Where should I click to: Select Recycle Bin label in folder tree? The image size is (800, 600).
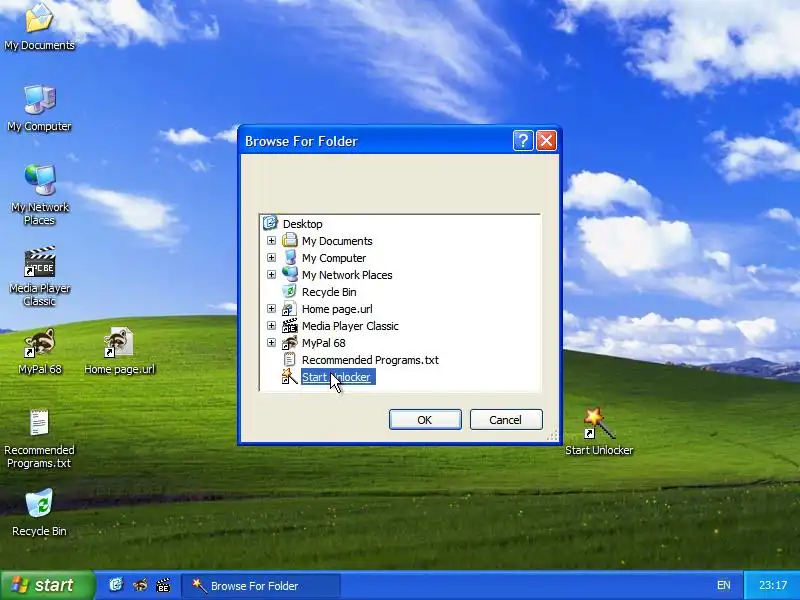(x=329, y=292)
